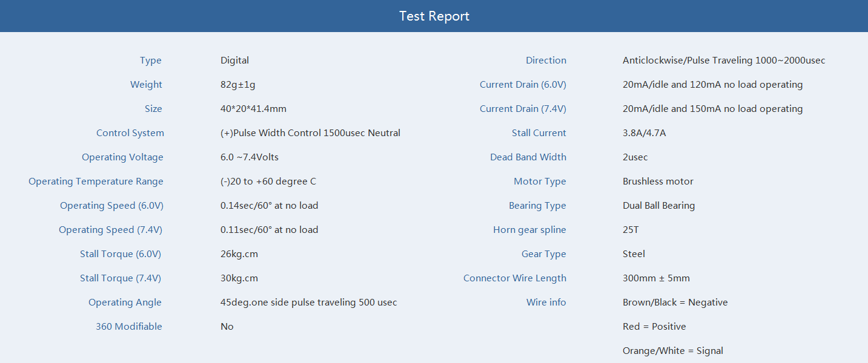
Task: Select the Size value 40*20*41.4mm
Action: [254, 109]
